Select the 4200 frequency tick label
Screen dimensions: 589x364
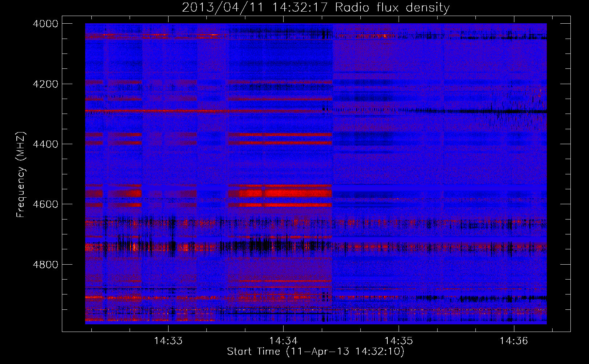[x=46, y=84]
